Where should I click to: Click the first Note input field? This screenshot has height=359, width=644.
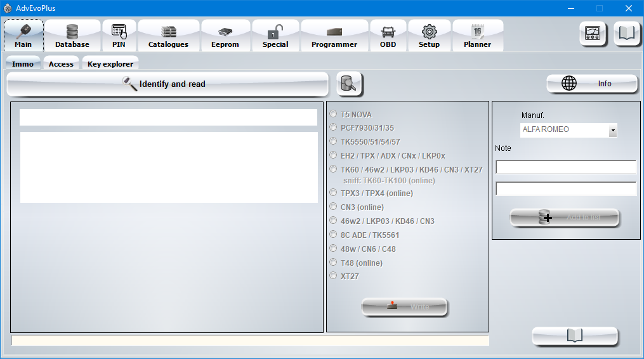click(x=566, y=167)
